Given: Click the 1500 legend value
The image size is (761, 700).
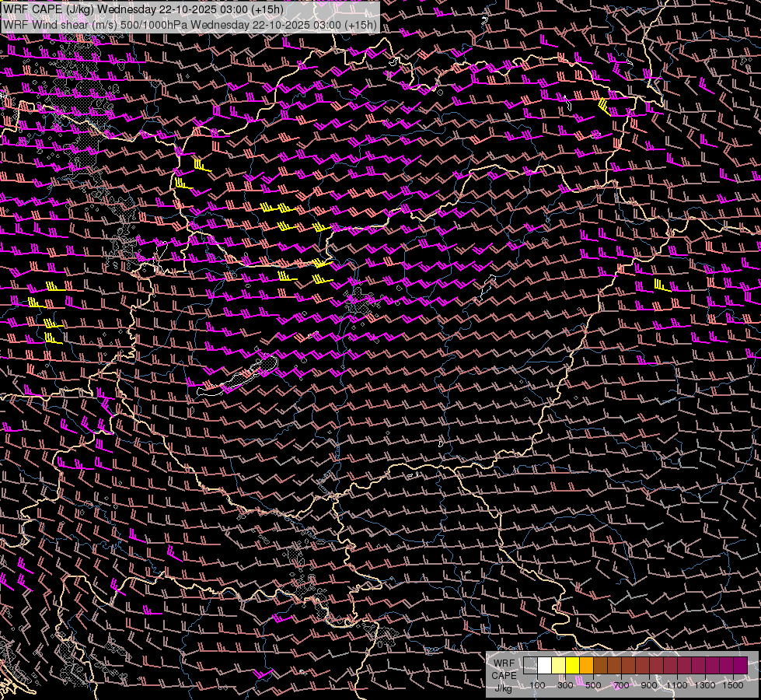Looking at the screenshot, I should point(733,685).
